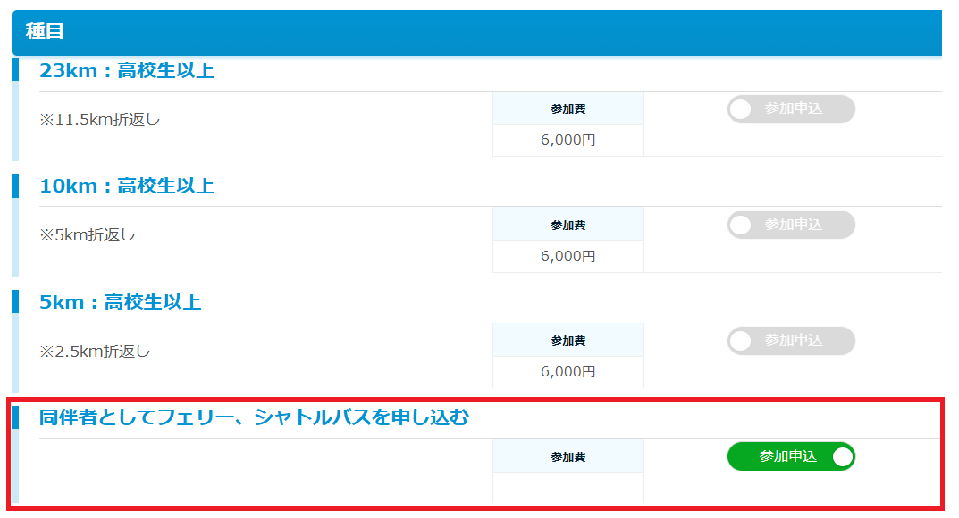Click the empty fee cell in companion row

[567, 488]
